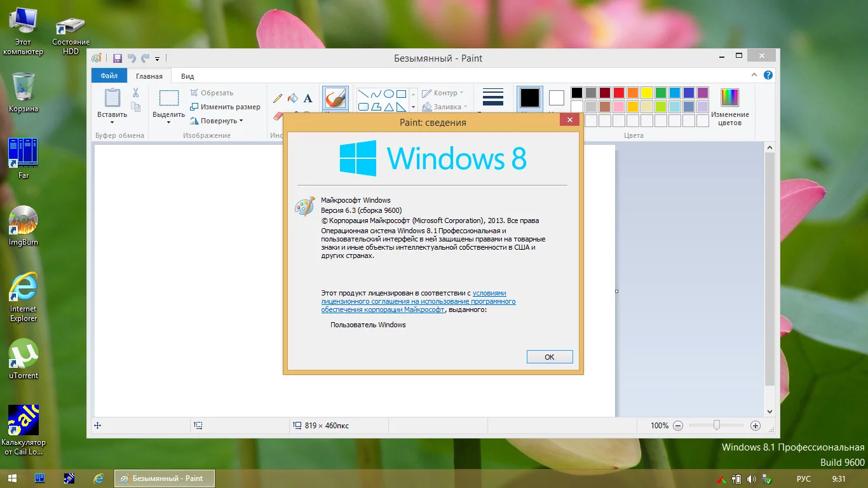
Task: Pick the Oval shape
Action: [x=389, y=94]
